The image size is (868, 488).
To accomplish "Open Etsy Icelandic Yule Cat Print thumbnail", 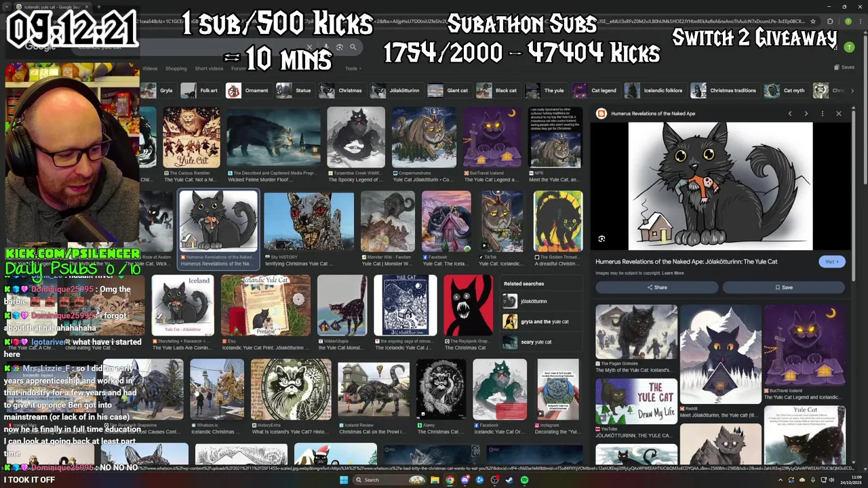I will 266,306.
